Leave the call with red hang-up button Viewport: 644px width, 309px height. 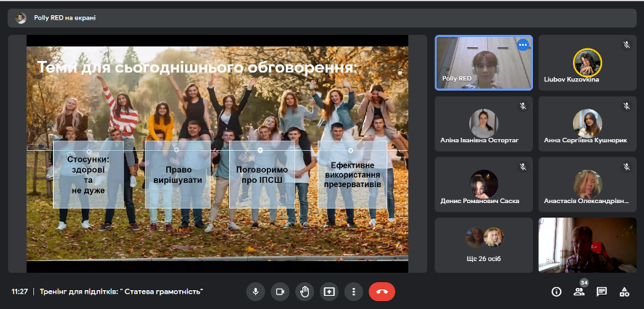(381, 292)
